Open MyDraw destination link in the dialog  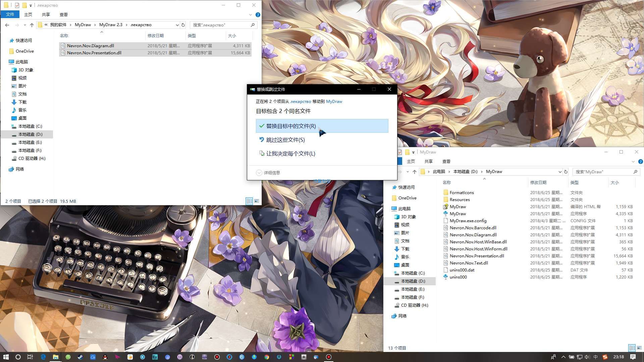(334, 101)
